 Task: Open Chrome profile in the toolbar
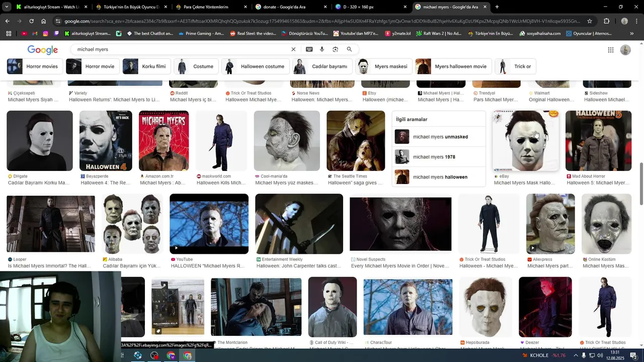tap(624, 21)
